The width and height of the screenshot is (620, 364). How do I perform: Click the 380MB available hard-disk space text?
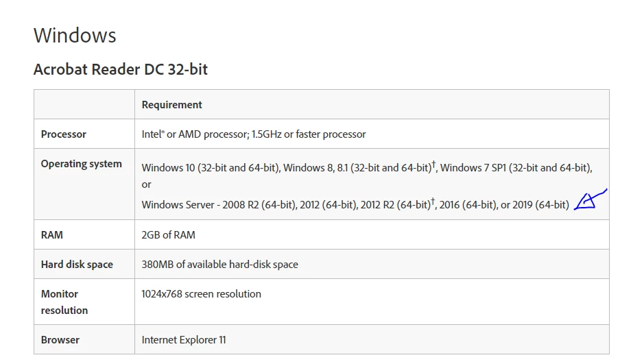click(x=220, y=264)
